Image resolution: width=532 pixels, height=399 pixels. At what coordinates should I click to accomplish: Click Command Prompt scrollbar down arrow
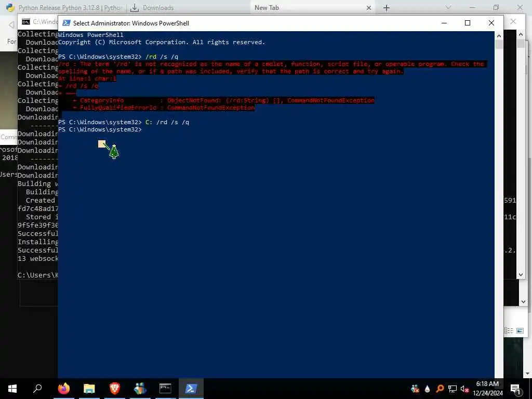521,274
